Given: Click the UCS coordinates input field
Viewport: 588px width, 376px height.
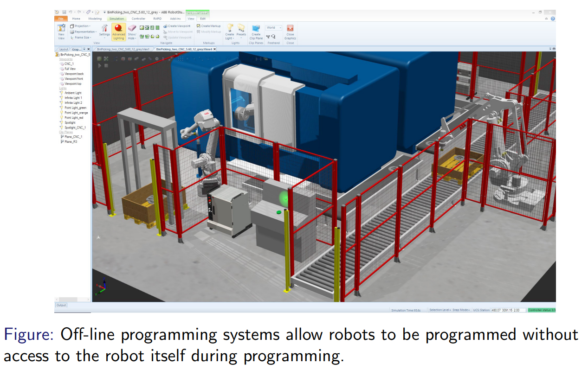Looking at the screenshot, I should (x=509, y=310).
